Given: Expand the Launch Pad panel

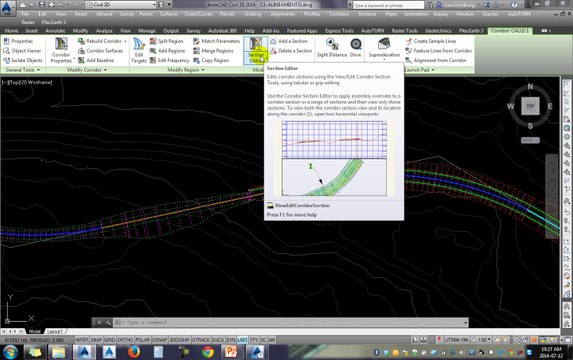Looking at the screenshot, I should click(x=420, y=70).
